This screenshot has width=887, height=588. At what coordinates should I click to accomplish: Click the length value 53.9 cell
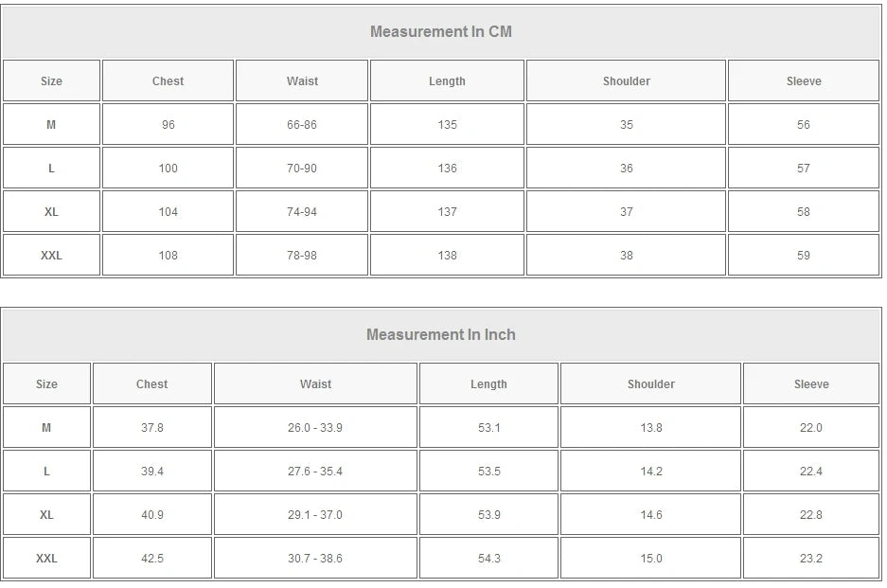[488, 515]
